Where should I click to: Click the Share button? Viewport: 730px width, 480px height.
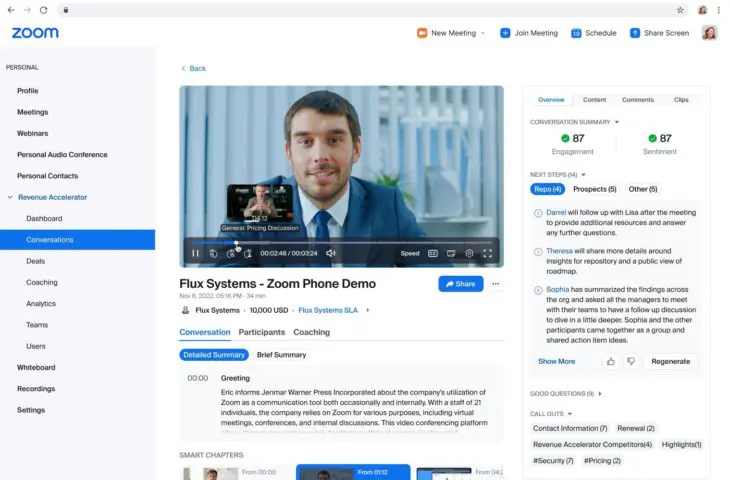(x=460, y=284)
